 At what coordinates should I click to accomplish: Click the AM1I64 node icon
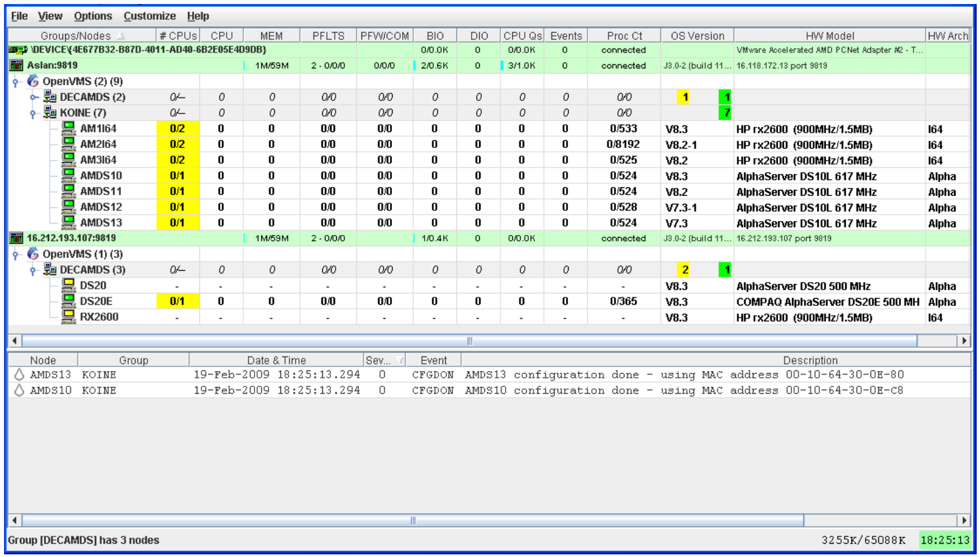[x=68, y=128]
